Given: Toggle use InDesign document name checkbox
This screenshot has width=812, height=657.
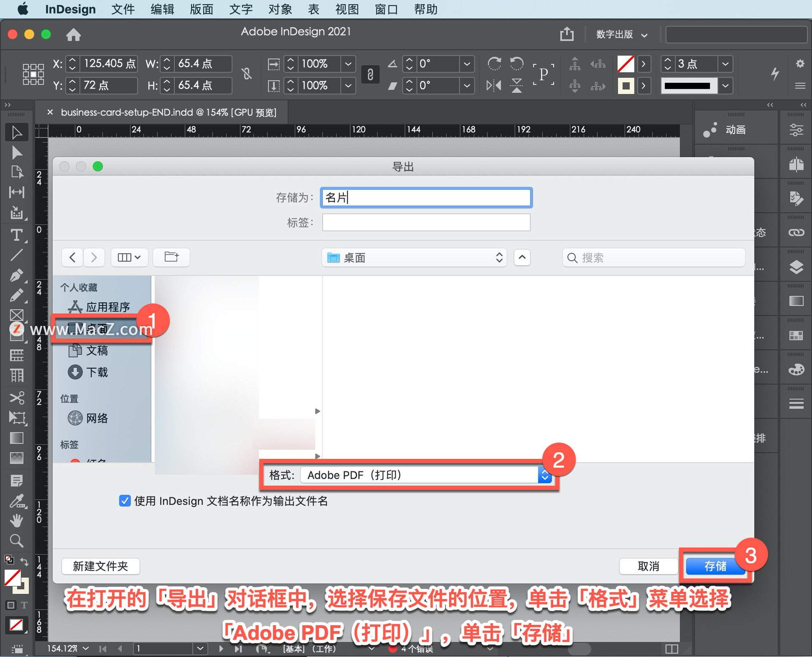Looking at the screenshot, I should [125, 501].
